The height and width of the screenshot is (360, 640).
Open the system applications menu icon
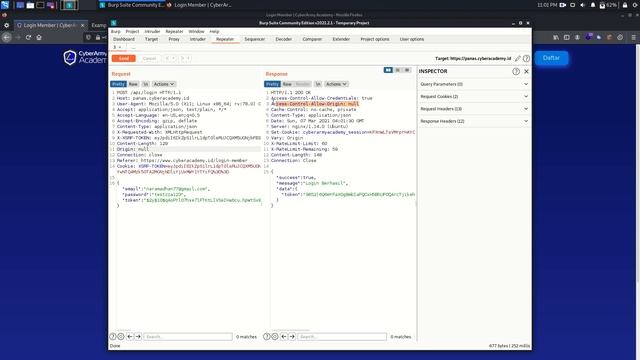pos(5,5)
